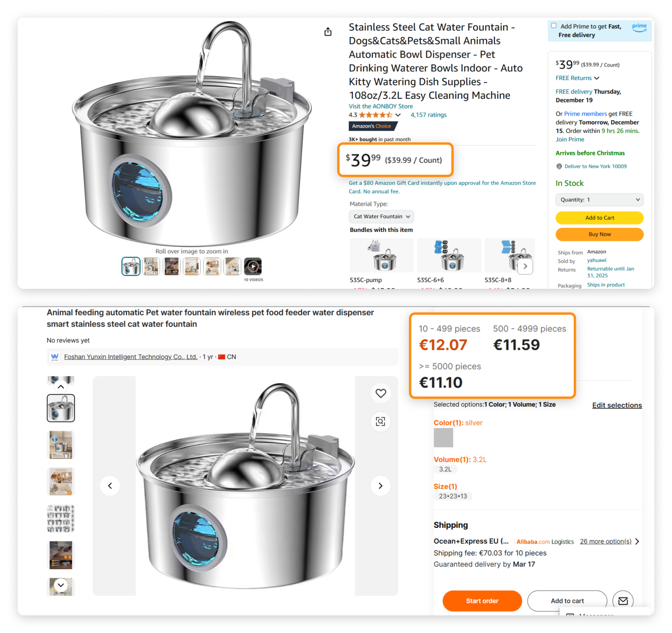672x633 pixels.
Task: Click the location pin to change delivery address
Action: pyautogui.click(x=559, y=166)
